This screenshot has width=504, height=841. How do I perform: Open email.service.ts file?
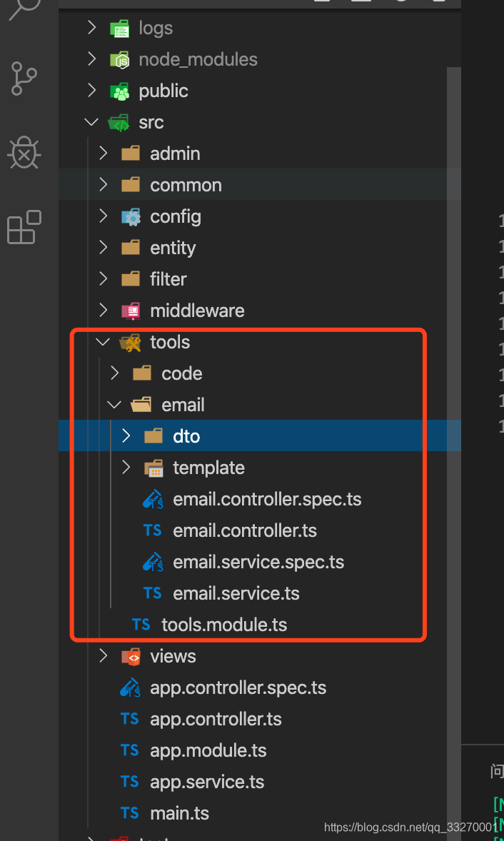click(x=236, y=593)
